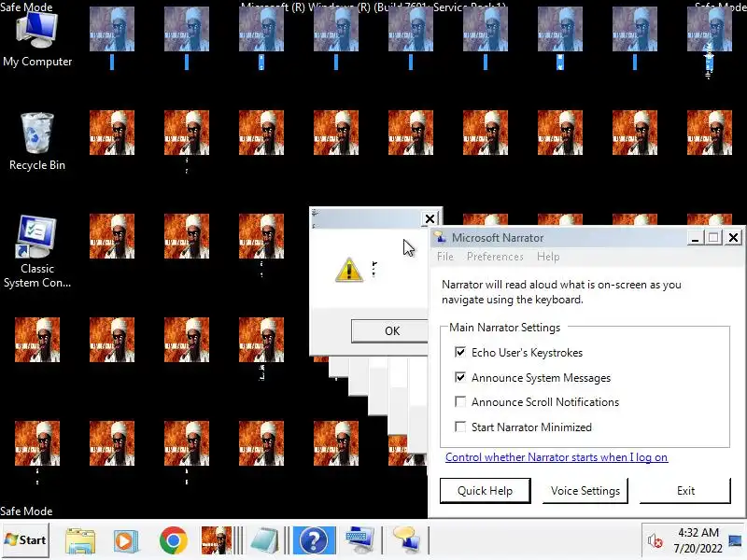Click the muted volume tray icon

[x=655, y=541]
